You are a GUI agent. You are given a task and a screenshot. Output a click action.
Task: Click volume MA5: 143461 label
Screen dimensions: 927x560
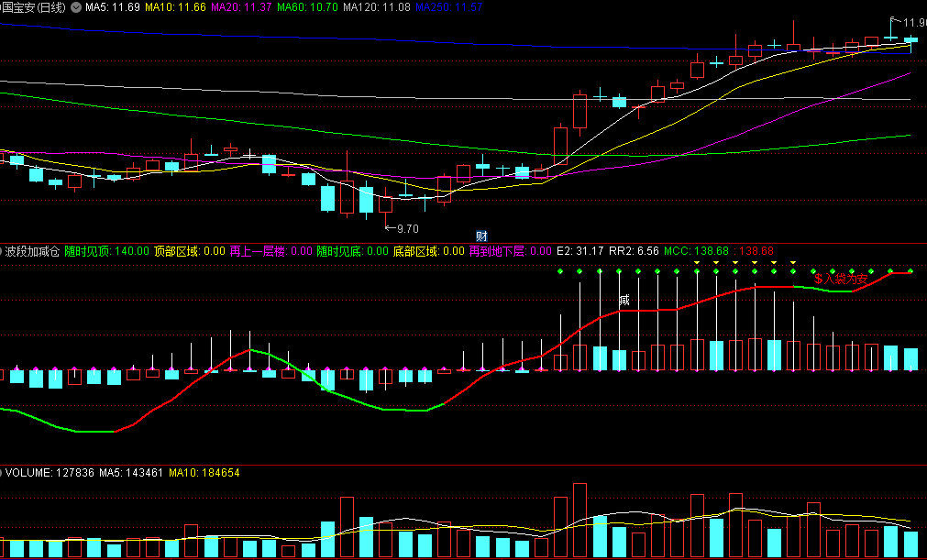[131, 473]
